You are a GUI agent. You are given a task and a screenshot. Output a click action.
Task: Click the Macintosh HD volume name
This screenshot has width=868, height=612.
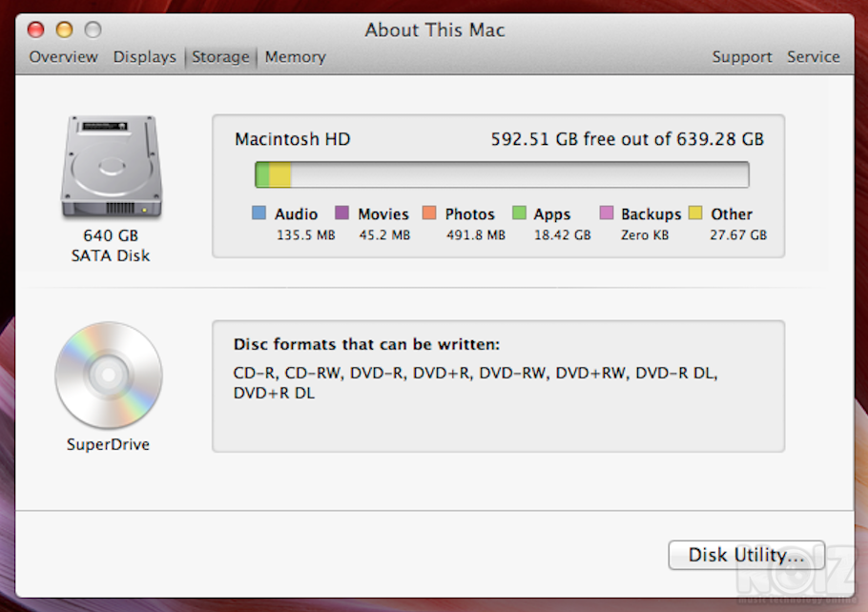coord(292,139)
